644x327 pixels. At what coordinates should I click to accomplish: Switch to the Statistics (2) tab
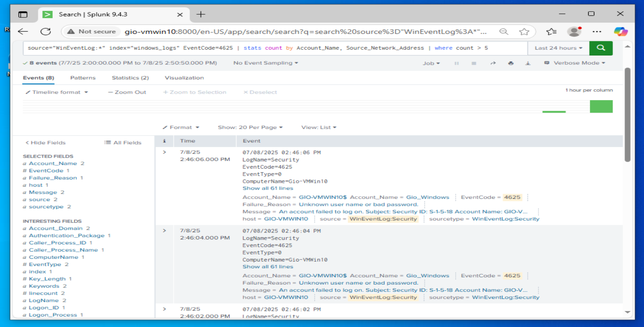130,78
